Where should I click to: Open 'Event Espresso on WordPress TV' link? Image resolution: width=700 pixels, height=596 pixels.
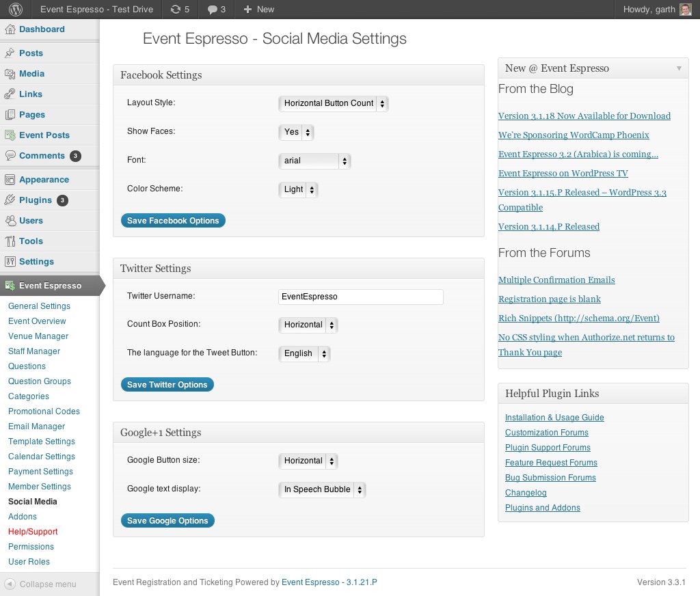pyautogui.click(x=563, y=173)
